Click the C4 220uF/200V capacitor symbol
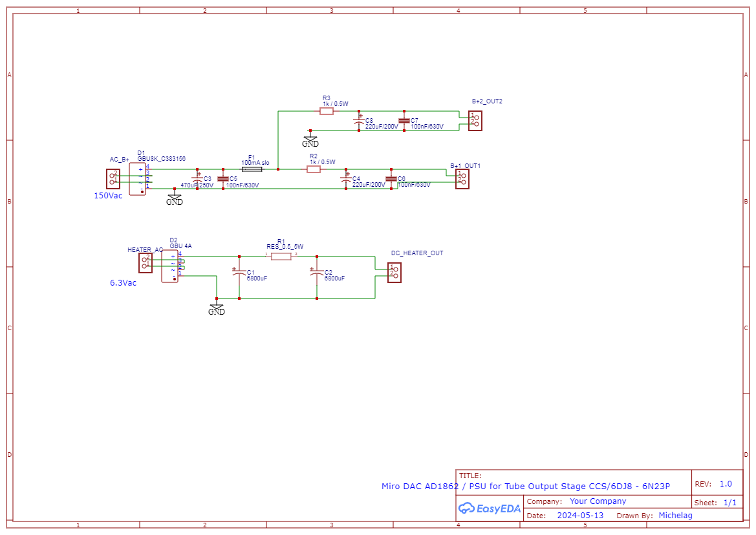Image resolution: width=756 pixels, height=535 pixels. click(346, 178)
